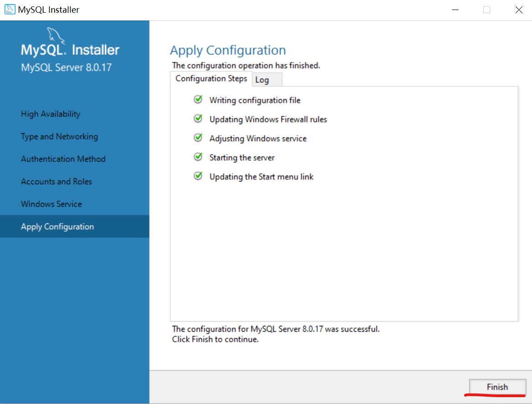Click the 'Apply Configuration' page heading
The height and width of the screenshot is (404, 532).
click(x=228, y=50)
